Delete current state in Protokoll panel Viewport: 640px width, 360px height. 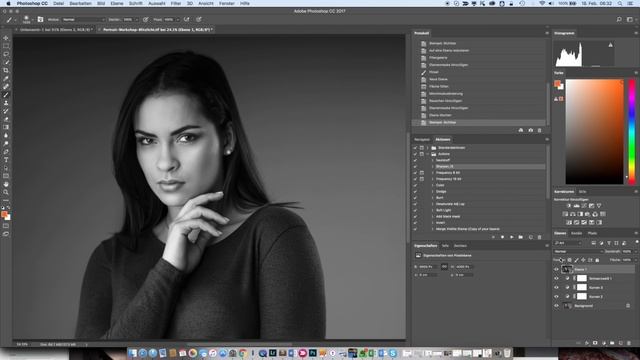click(x=539, y=130)
